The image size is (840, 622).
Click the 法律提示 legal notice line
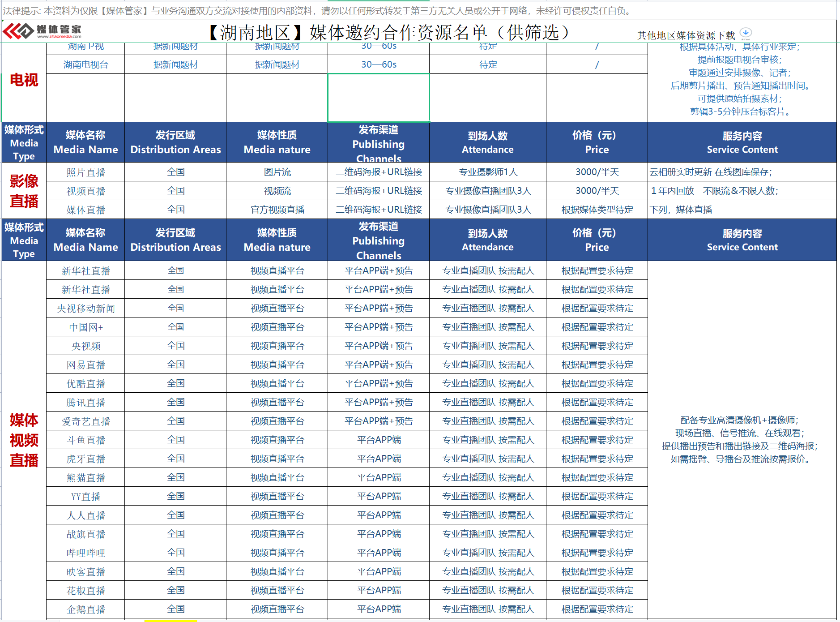pyautogui.click(x=318, y=11)
